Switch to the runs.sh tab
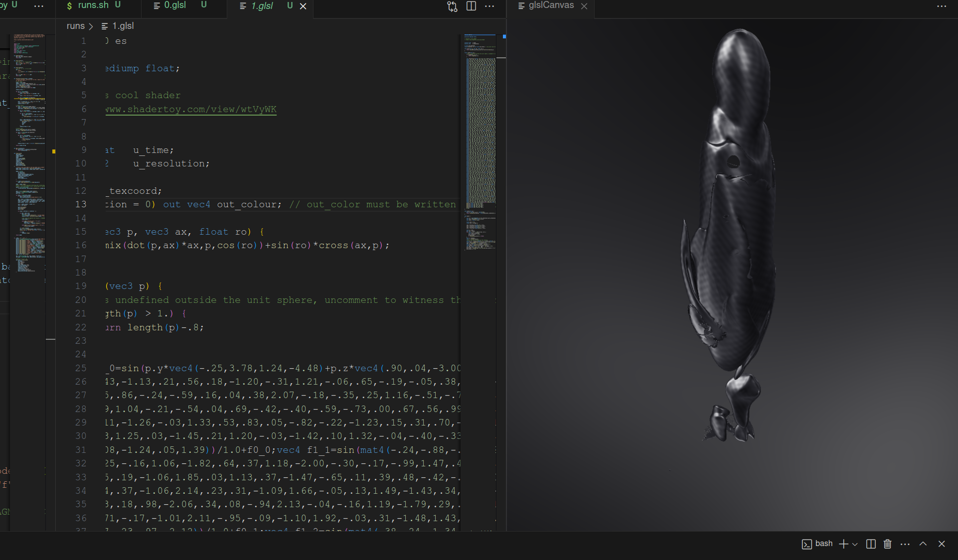 [93, 5]
